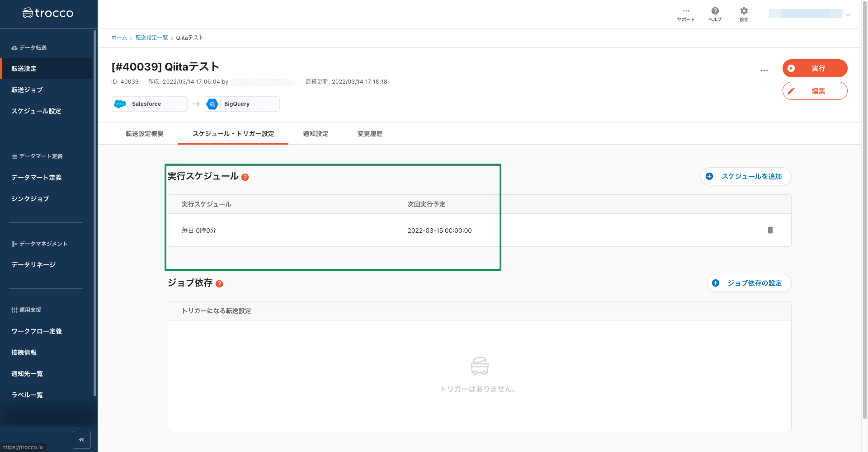868x452 pixels.
Task: Click the BigQuery destination icon
Action: pyautogui.click(x=212, y=104)
